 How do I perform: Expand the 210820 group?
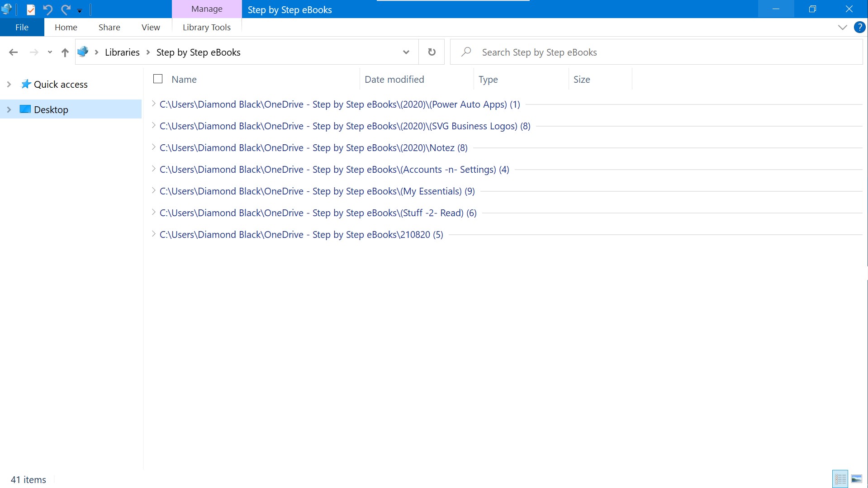tap(154, 234)
